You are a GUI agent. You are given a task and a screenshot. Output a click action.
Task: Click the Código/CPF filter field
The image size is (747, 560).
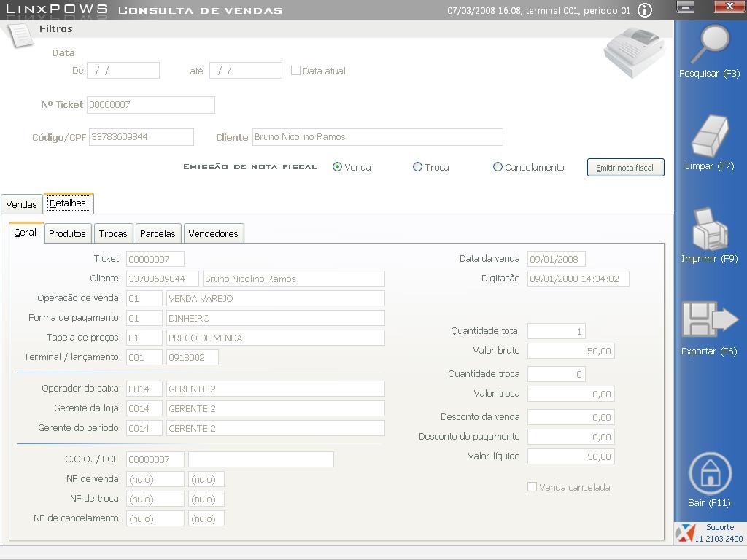[142, 137]
